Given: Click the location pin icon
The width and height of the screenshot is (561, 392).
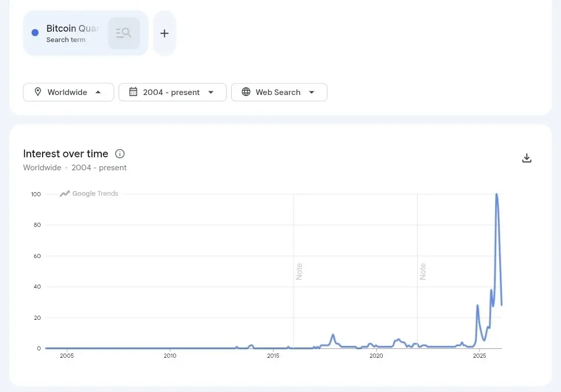Looking at the screenshot, I should (x=38, y=92).
